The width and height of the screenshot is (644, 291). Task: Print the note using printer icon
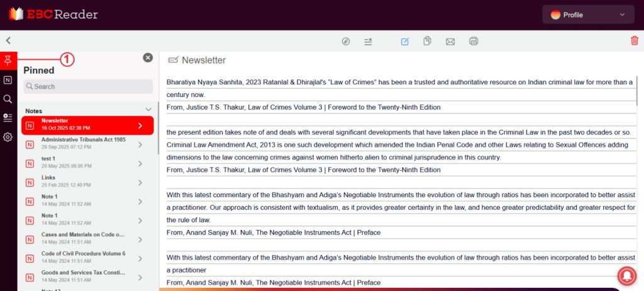474,42
